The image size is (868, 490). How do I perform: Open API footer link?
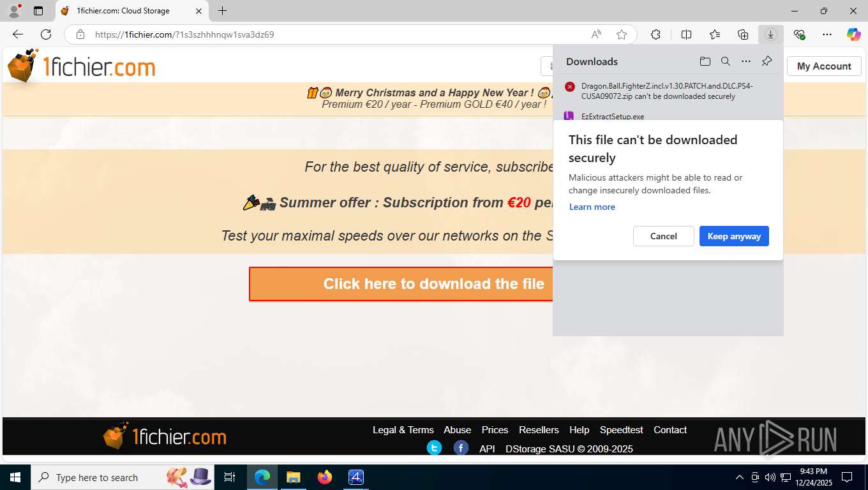coord(487,449)
